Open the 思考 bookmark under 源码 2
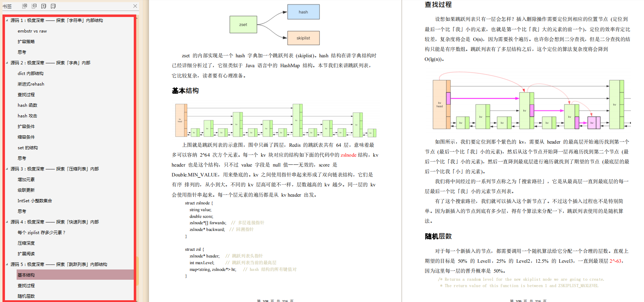 click(x=22, y=158)
